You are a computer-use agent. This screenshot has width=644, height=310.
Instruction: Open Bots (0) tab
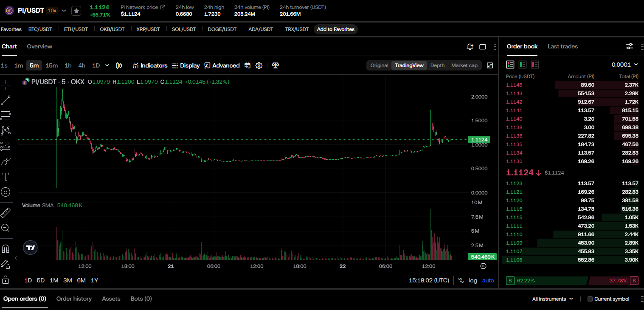[x=141, y=299]
